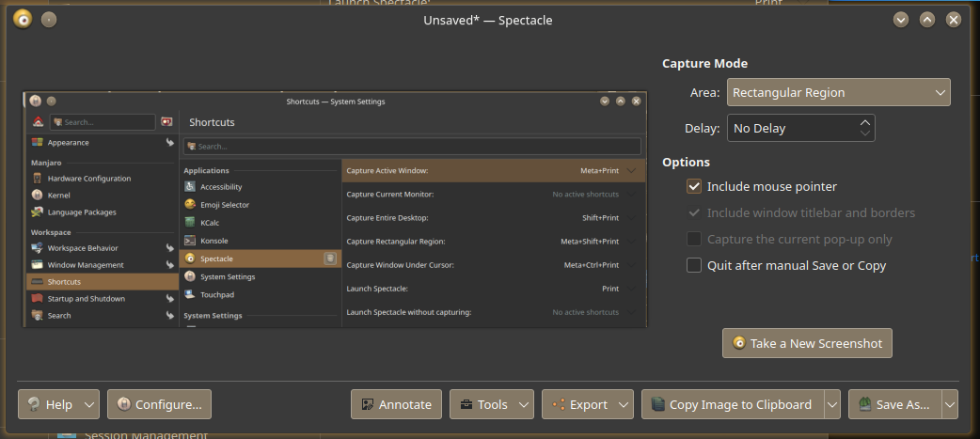Click the Spectacle app icon in title bar
Image resolution: width=980 pixels, height=439 pixels.
click(23, 20)
